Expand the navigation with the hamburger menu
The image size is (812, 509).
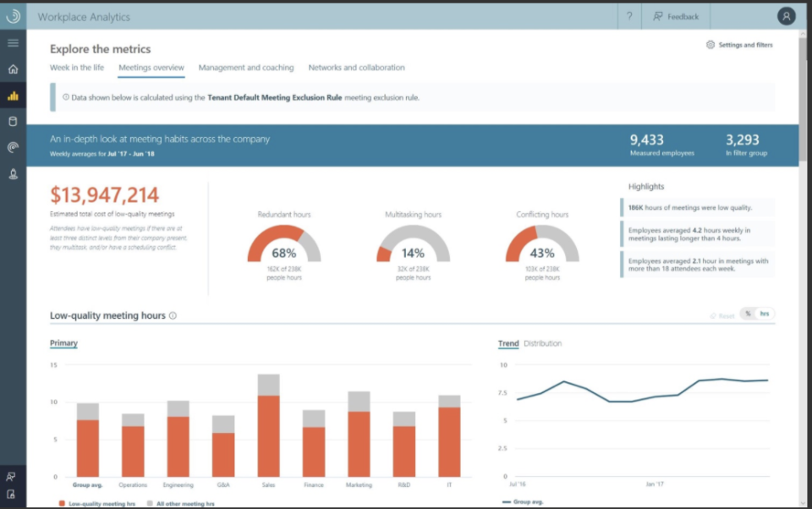click(x=12, y=42)
